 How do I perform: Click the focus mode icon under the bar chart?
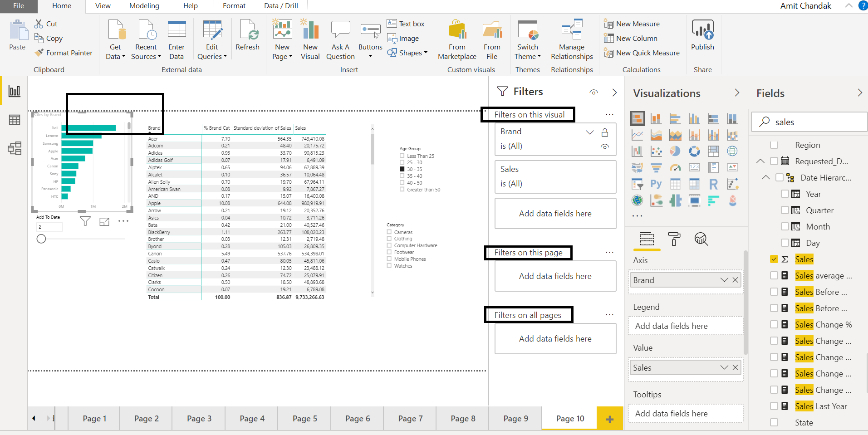[x=104, y=221]
